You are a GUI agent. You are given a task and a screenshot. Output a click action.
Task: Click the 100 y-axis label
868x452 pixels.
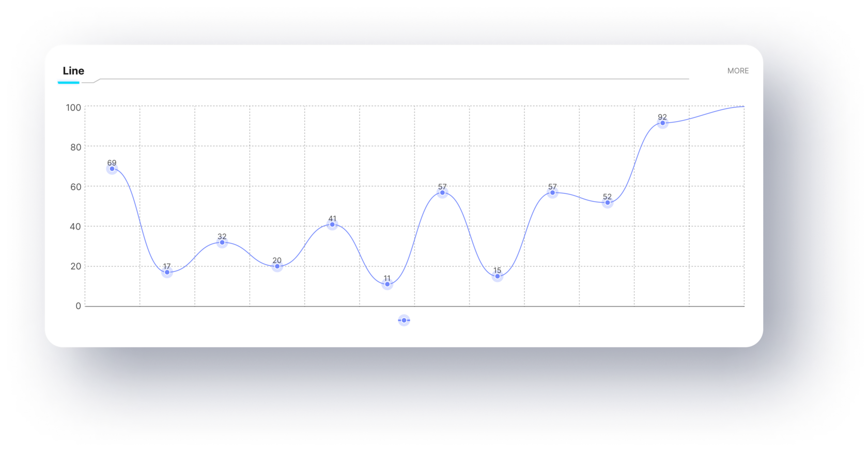point(73,108)
